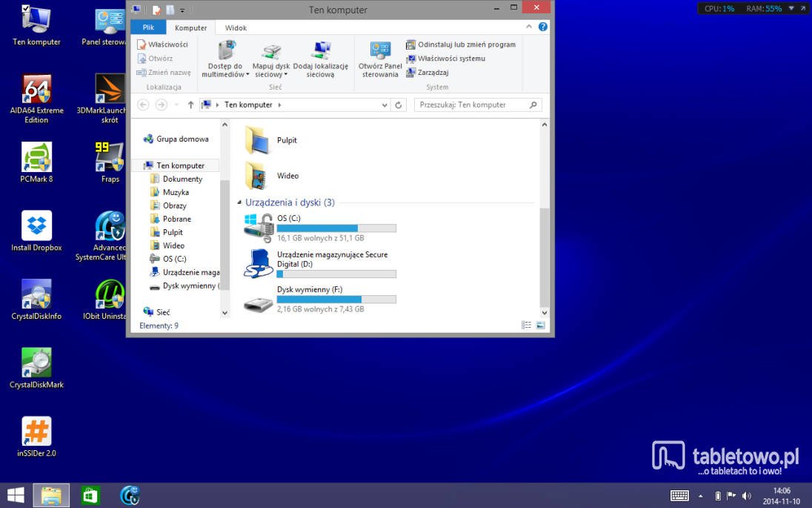Viewport: 812px width, 508px height.
Task: Click navigation pane scroll down arrow
Action: coord(224,312)
